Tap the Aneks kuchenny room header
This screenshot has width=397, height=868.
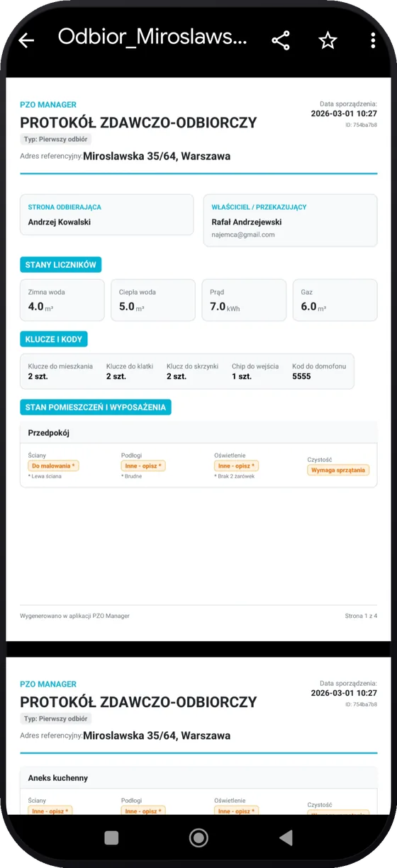(198, 778)
